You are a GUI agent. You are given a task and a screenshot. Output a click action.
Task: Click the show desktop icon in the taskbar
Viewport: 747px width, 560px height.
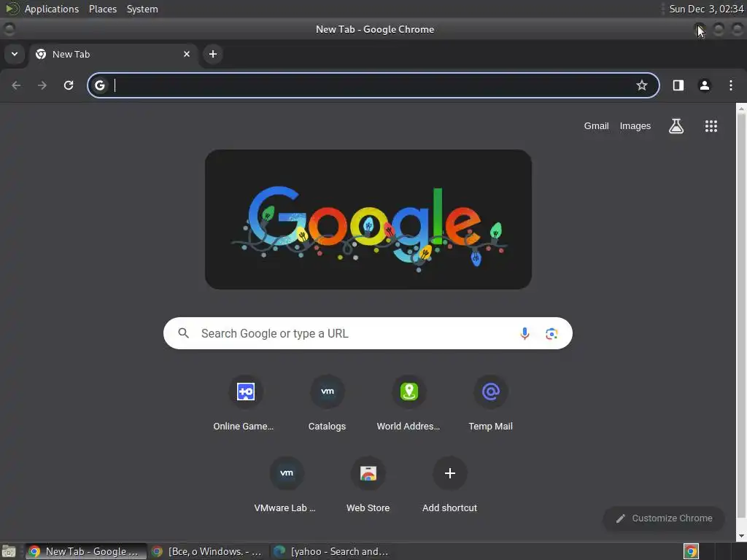coord(9,551)
